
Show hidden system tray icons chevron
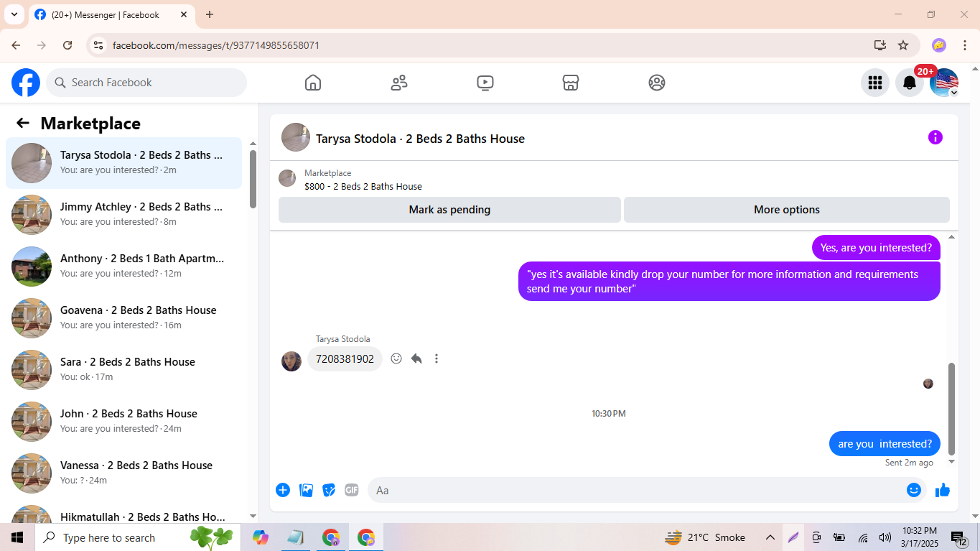click(x=770, y=537)
